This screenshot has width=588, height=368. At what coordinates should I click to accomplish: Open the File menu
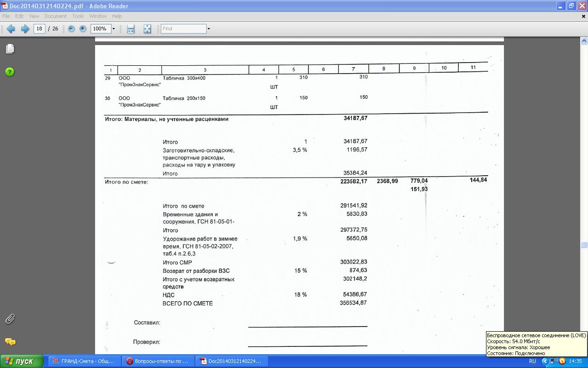(6, 16)
